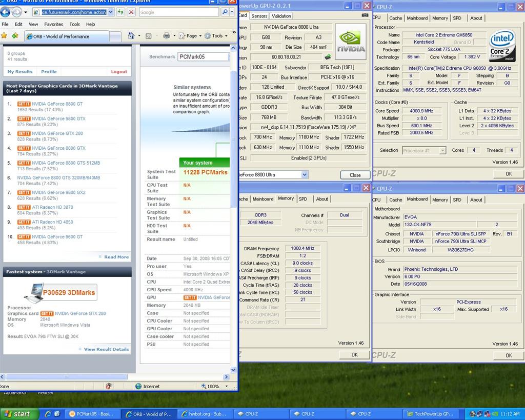Screen dimensions: 525x420
Task: Click the RSS feeds icon in IE toolbar
Action: (149, 36)
